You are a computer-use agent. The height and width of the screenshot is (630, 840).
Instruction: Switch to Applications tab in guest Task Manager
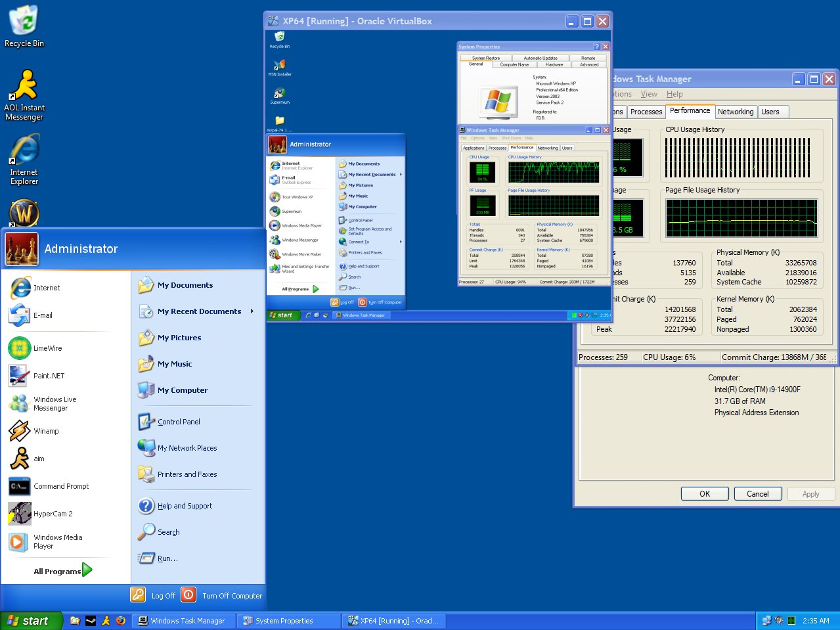click(x=474, y=148)
